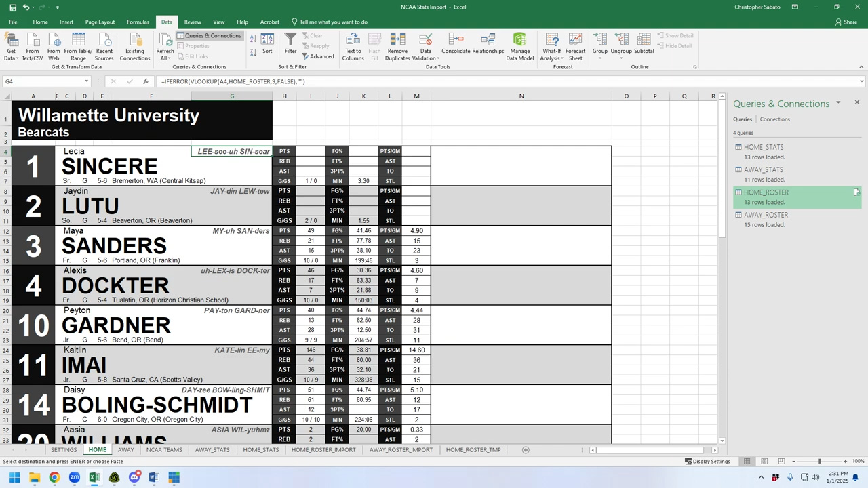Viewport: 868px width, 488px height.
Task: Open the Text to Columns tool
Action: point(353,46)
